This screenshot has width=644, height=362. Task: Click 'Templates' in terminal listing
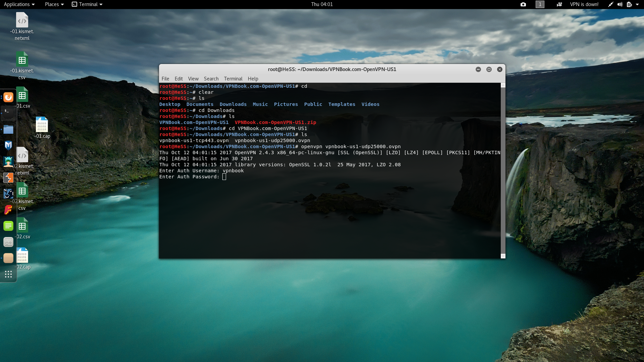pos(342,104)
